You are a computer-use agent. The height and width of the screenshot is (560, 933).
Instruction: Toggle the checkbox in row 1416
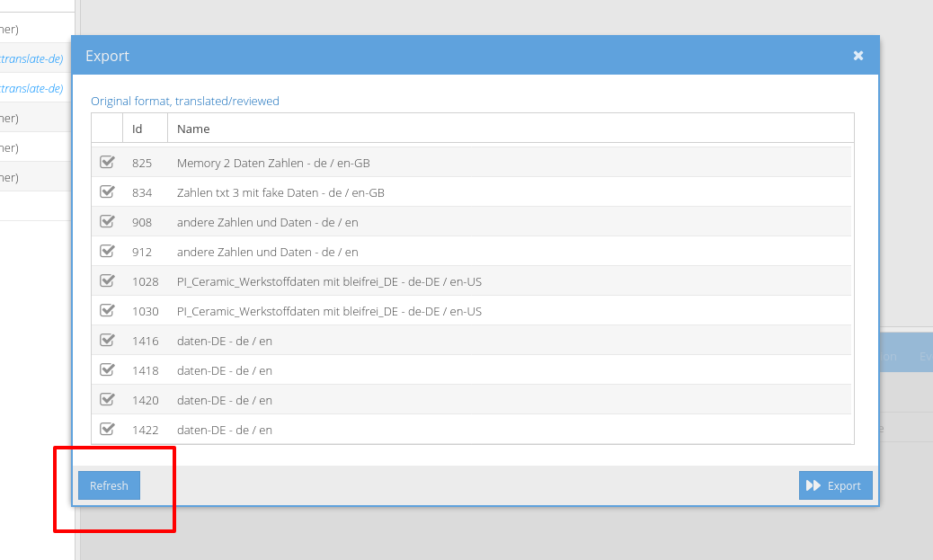tap(107, 341)
